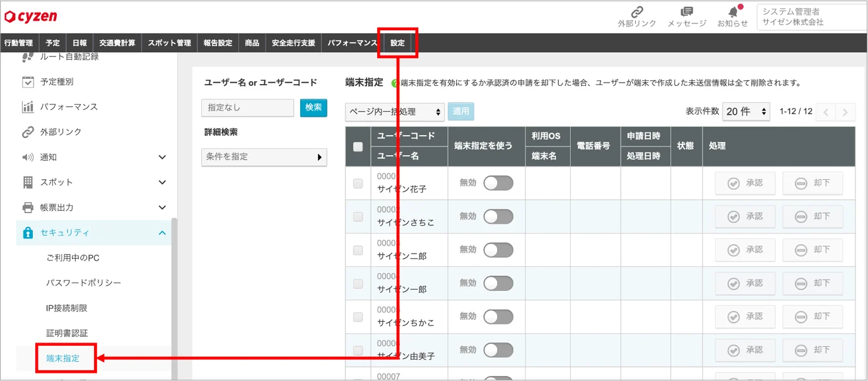The height and width of the screenshot is (381, 868).
Task: Click the green help icon beside 端末指定
Action: coord(395,83)
